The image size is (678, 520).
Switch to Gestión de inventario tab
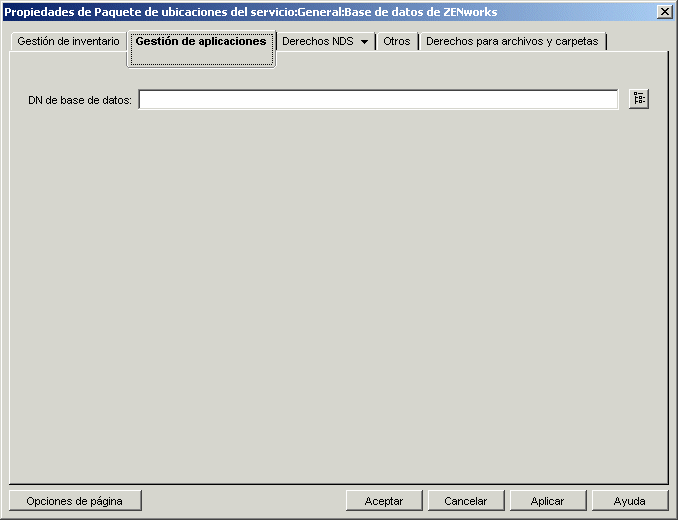(x=68, y=41)
